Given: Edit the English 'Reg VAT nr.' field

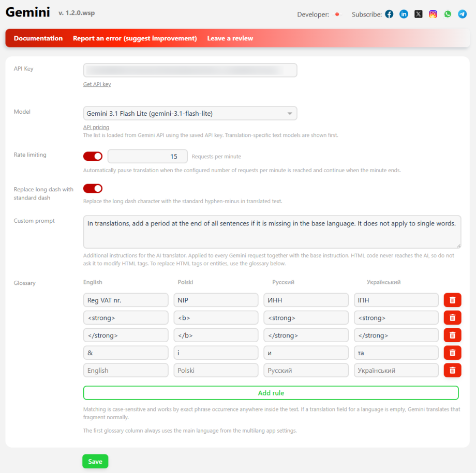Looking at the screenshot, I should [126, 300].
